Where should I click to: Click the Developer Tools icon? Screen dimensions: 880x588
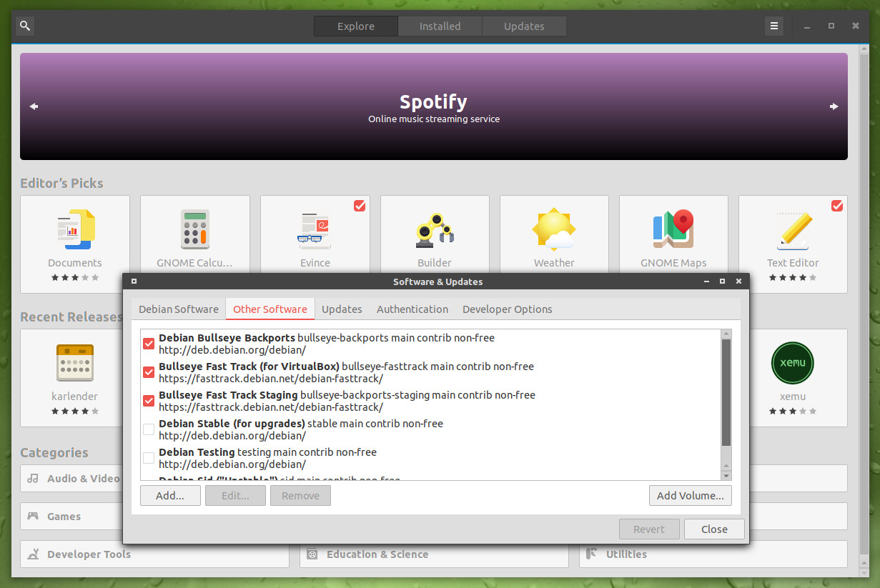pos(33,554)
